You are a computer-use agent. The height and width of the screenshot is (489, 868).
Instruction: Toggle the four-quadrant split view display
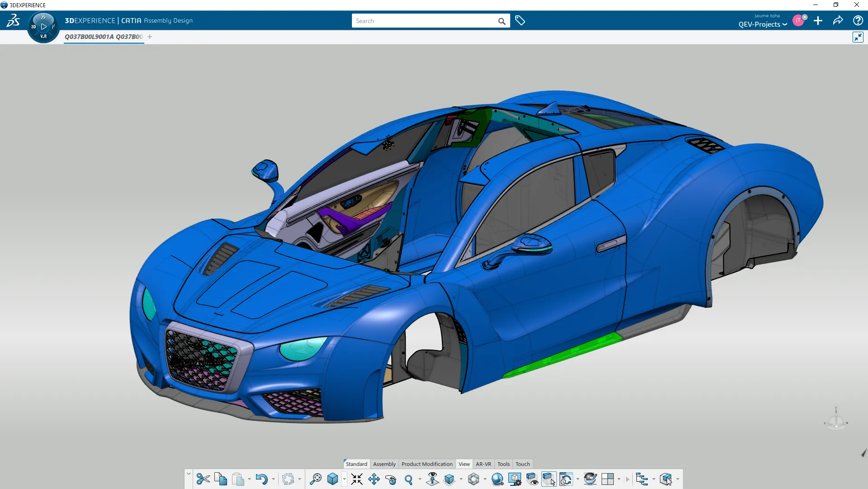coord(607,479)
